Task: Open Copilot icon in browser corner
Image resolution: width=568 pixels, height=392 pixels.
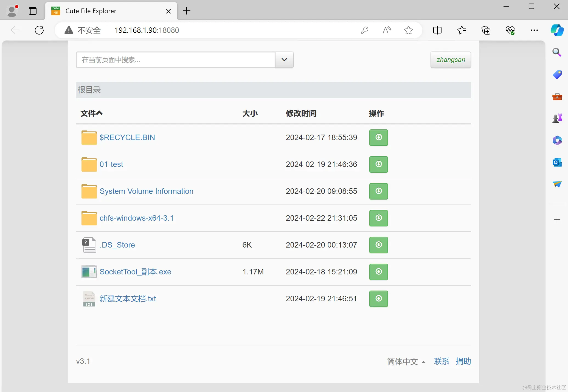Action: click(x=557, y=30)
